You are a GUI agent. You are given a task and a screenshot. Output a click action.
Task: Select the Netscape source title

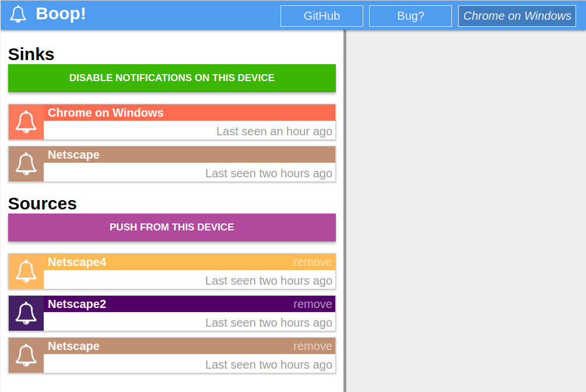73,345
